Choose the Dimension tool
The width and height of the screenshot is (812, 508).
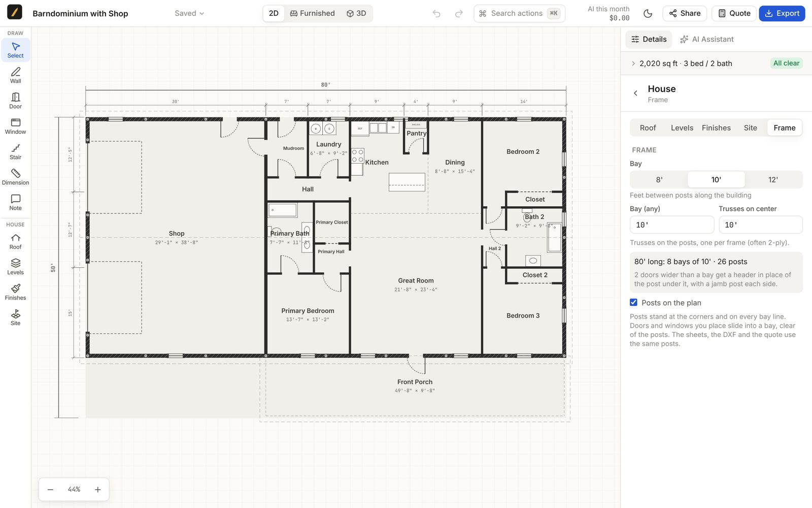coord(15,177)
